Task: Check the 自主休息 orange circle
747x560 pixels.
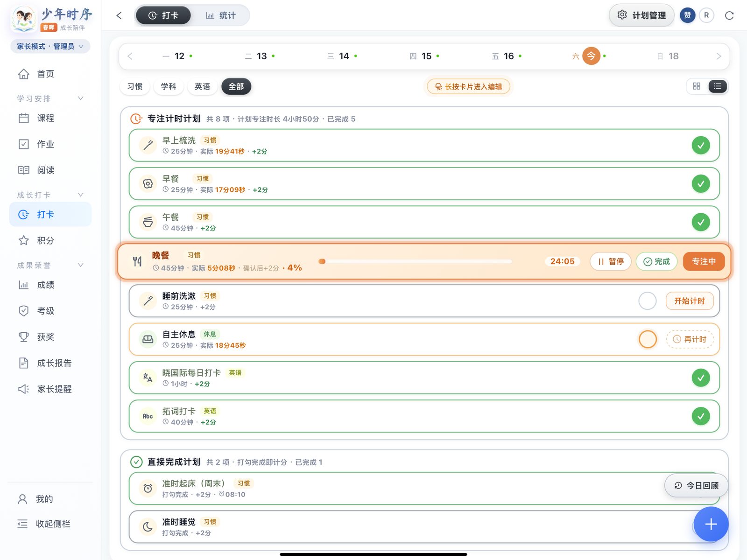Action: click(x=648, y=339)
